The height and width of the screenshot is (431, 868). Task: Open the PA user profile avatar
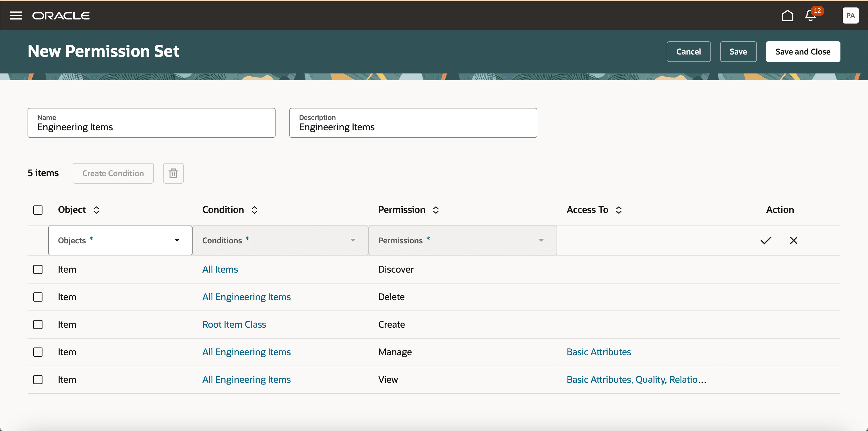click(850, 15)
